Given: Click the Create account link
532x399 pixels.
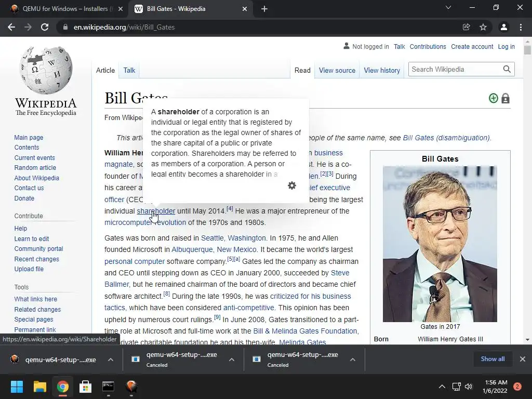Looking at the screenshot, I should [x=472, y=46].
